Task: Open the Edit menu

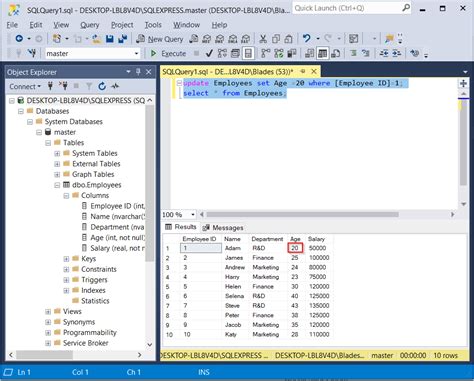Action: tap(36, 25)
